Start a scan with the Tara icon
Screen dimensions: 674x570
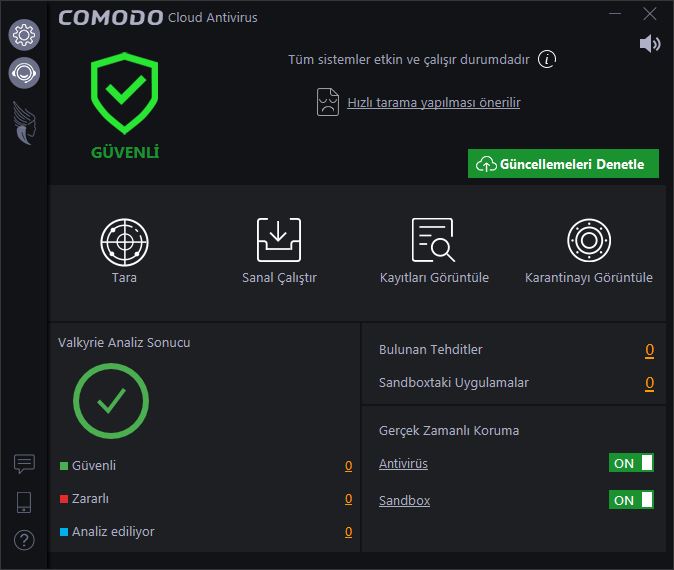point(124,242)
